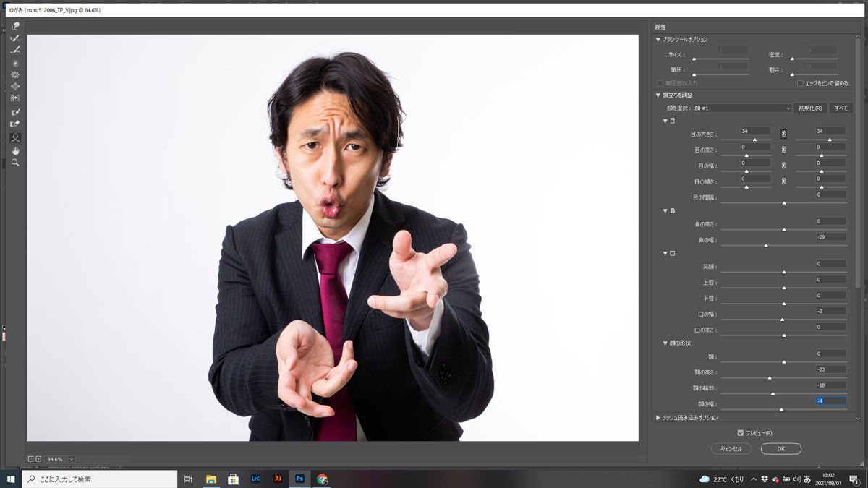Switch to the Pucker tool
The height and width of the screenshot is (488, 868).
[x=16, y=75]
